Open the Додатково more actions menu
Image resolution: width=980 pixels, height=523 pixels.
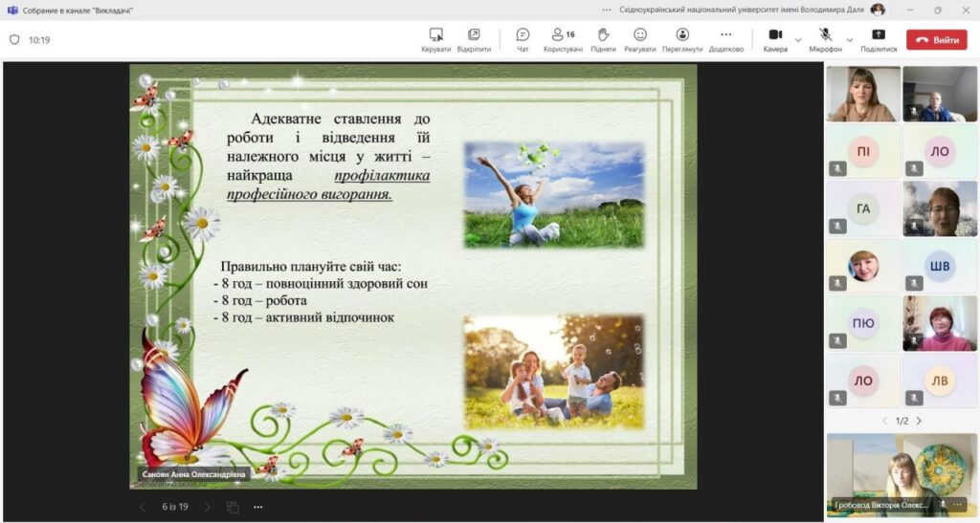(x=725, y=35)
